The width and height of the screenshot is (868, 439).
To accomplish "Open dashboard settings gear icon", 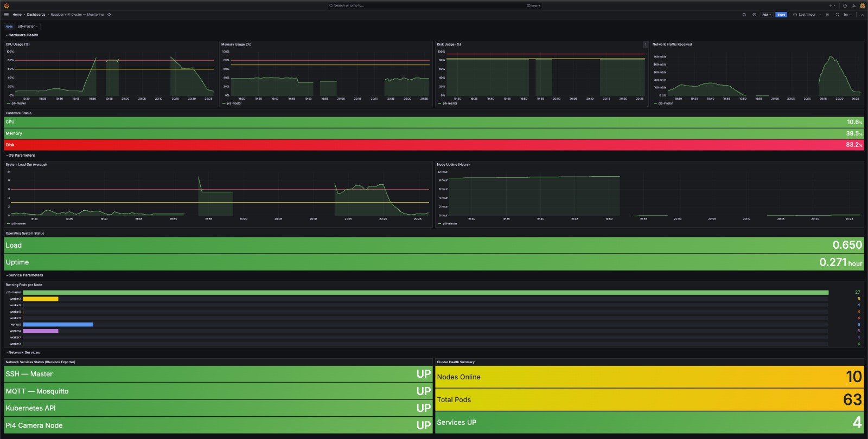I will pos(754,15).
